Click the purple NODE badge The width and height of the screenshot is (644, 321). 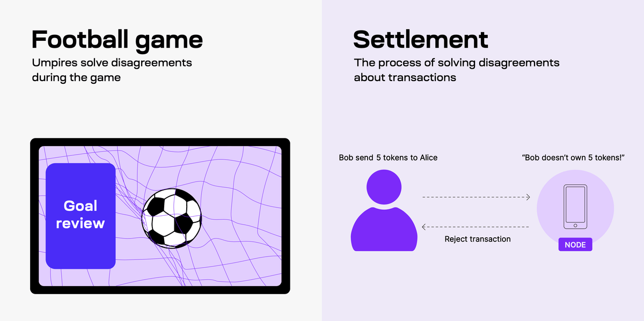pos(575,245)
